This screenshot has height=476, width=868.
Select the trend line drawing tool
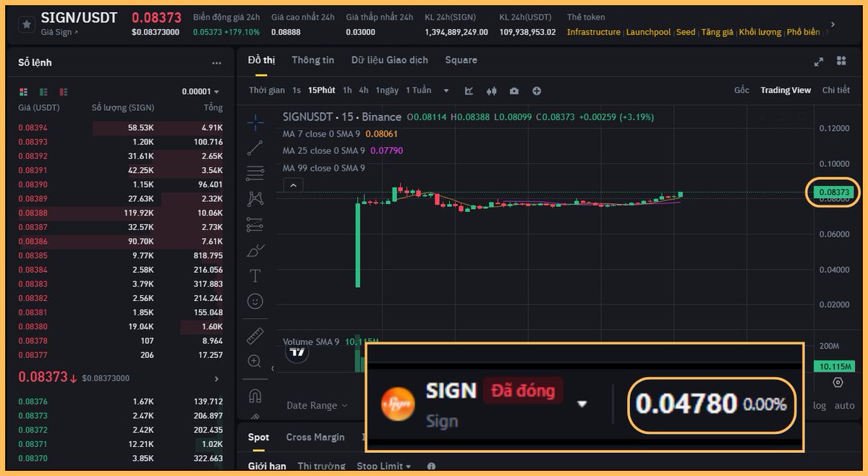(x=255, y=148)
